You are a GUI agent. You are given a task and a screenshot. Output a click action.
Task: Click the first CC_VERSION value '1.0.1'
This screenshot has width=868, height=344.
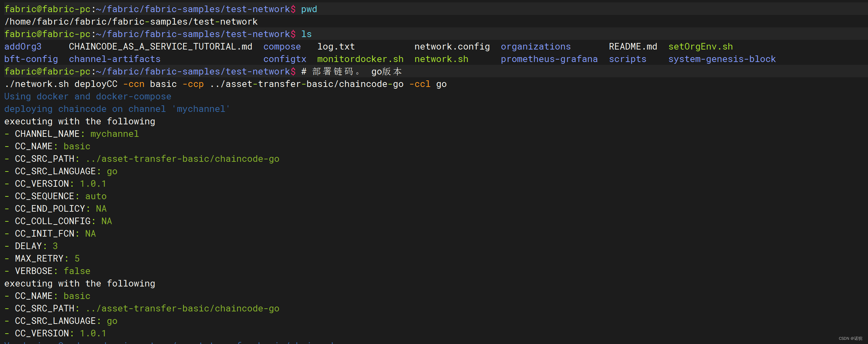coord(93,184)
